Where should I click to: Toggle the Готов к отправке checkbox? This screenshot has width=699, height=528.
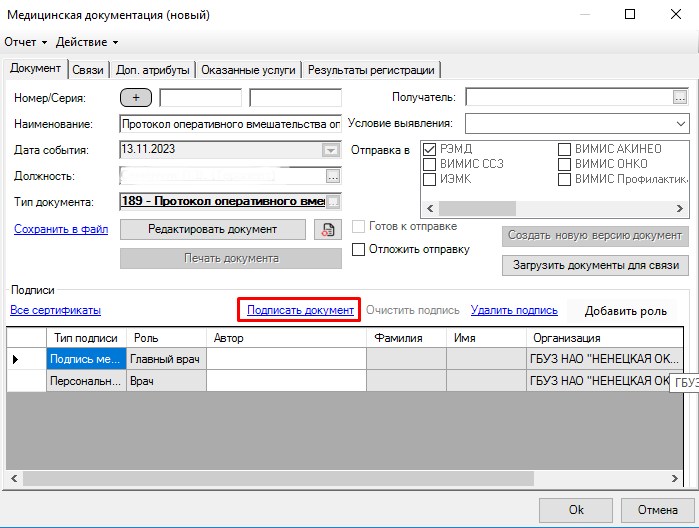[x=358, y=227]
